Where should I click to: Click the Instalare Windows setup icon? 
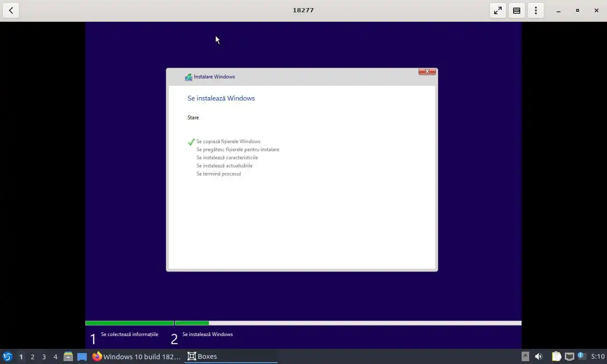point(188,77)
